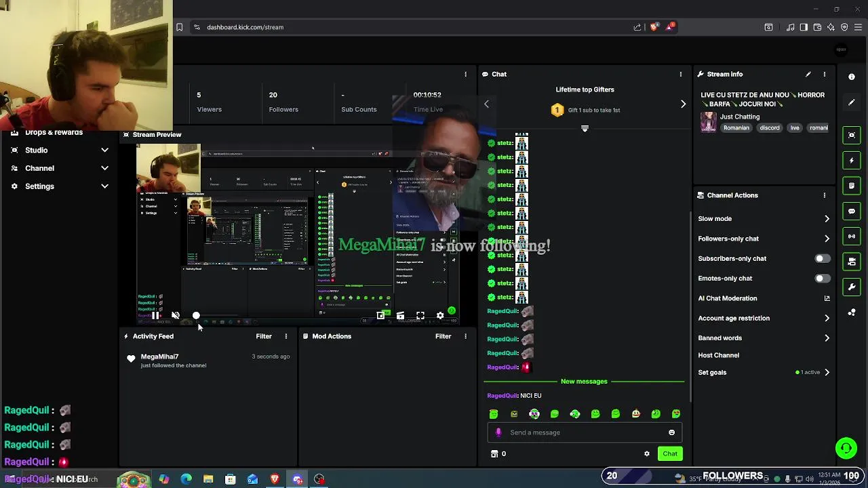
Task: Click the three-dots cluster icon in sidebar bottom
Action: [852, 312]
